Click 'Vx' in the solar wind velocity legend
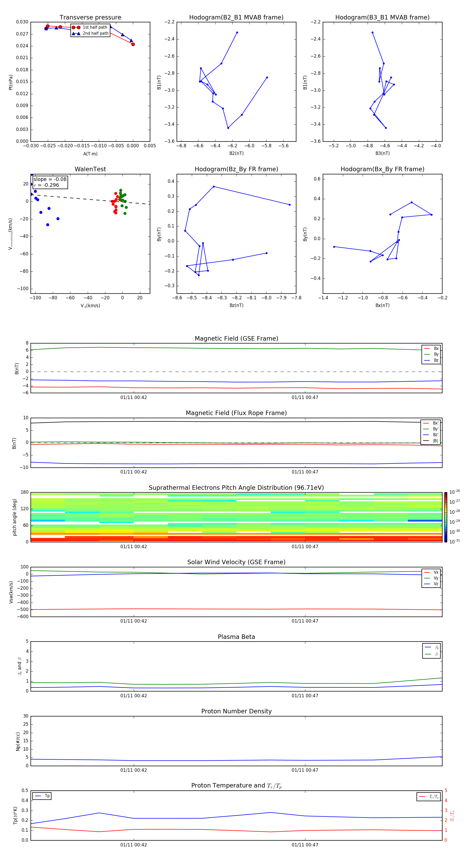 [x=431, y=572]
